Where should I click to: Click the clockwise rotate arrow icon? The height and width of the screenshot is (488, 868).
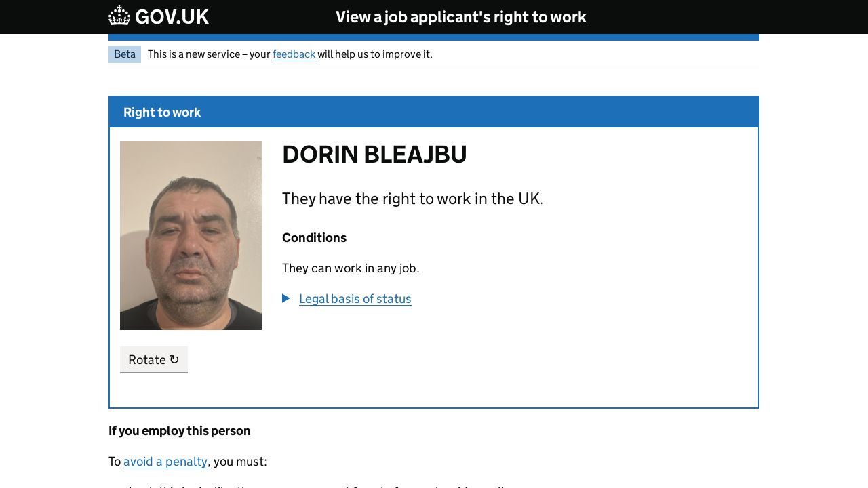pos(174,359)
